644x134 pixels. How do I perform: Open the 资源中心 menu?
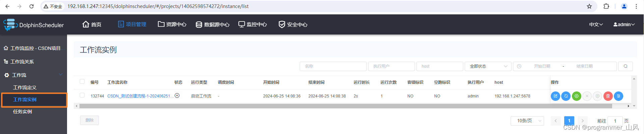point(172,24)
